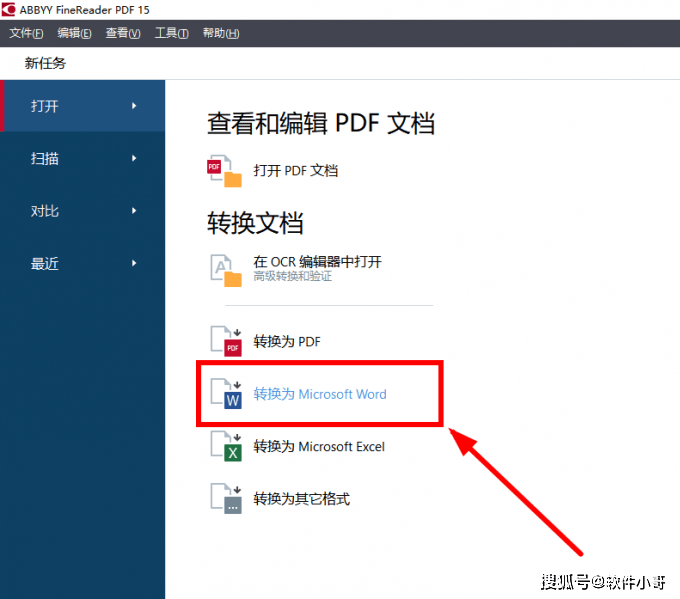
Task: Click the Word document conversion icon
Action: 226,394
